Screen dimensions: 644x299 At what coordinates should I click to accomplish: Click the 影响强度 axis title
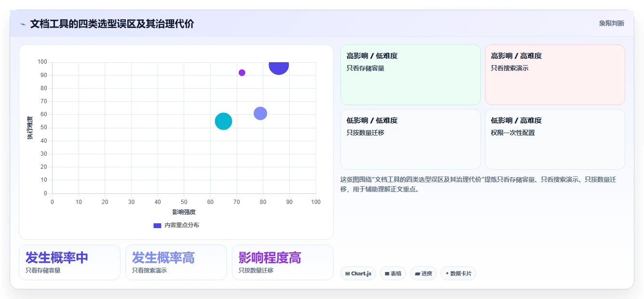pyautogui.click(x=184, y=212)
